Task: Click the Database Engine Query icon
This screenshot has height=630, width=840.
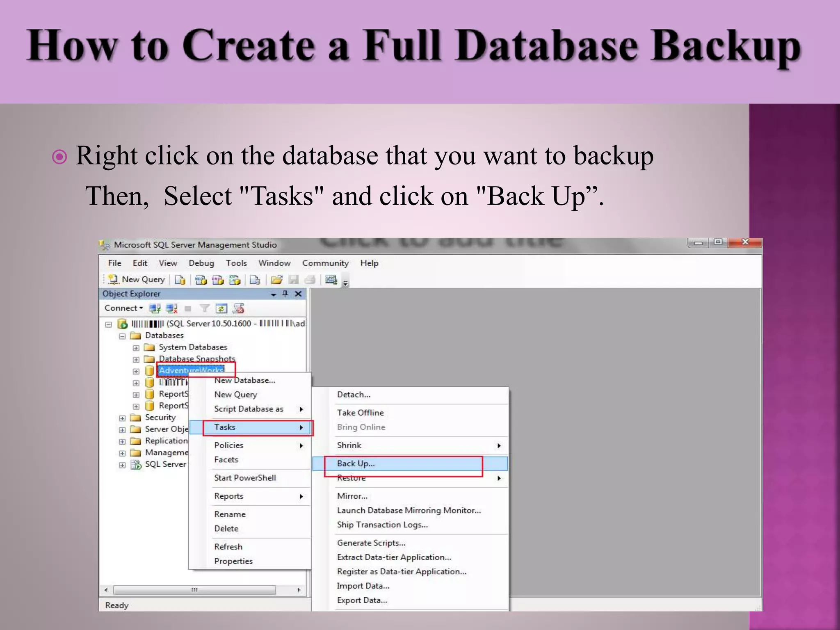Action: tap(180, 280)
